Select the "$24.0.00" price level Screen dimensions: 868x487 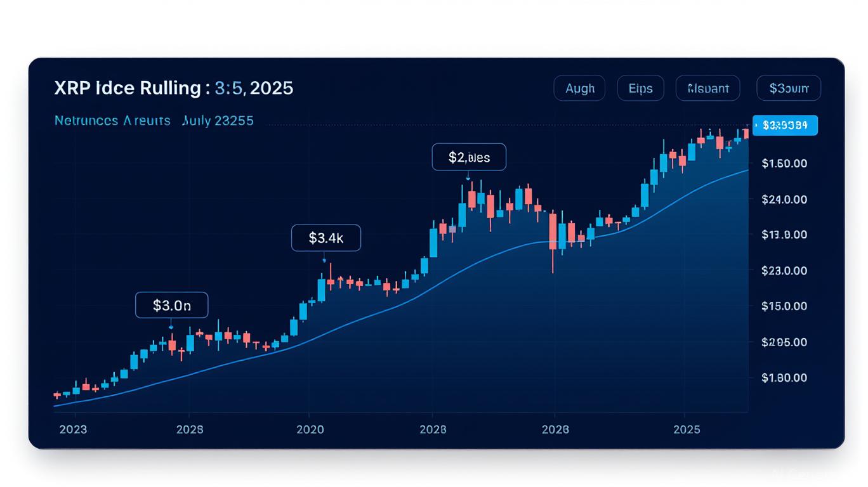pos(784,199)
